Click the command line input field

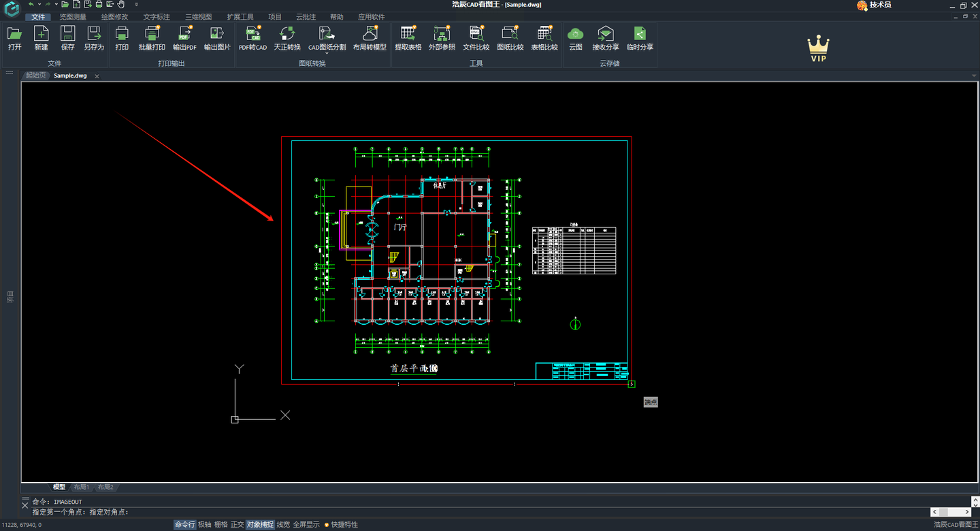click(476, 512)
